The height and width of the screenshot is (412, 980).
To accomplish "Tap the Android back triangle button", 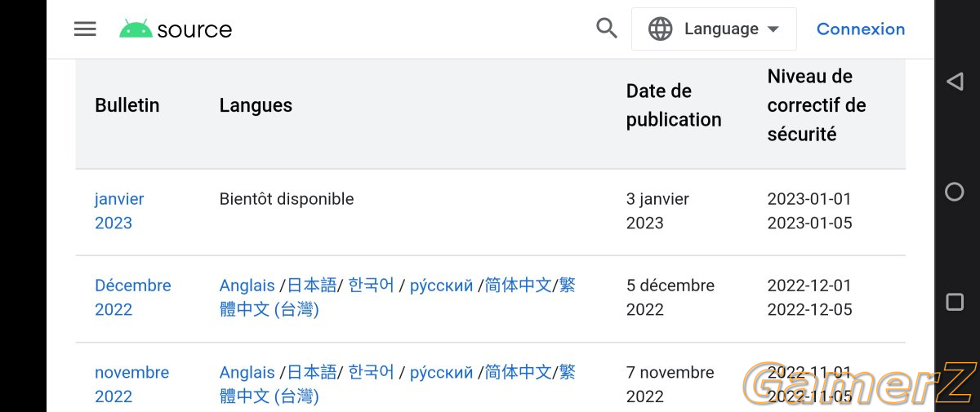I will coord(954,81).
